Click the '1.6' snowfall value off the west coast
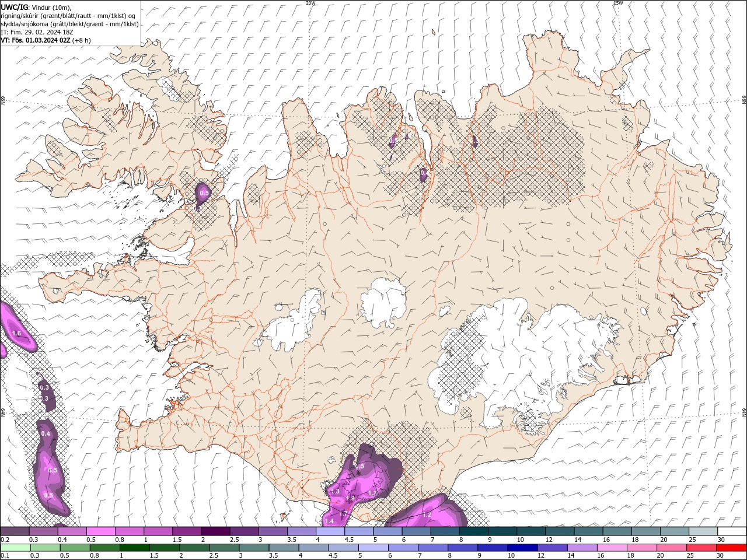Viewport: 747px width, 560px height. (16, 333)
